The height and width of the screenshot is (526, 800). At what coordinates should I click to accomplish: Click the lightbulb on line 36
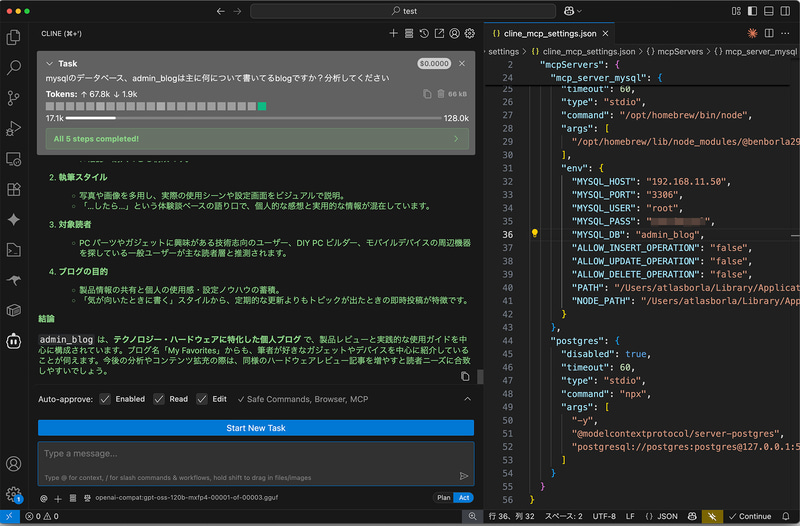535,233
